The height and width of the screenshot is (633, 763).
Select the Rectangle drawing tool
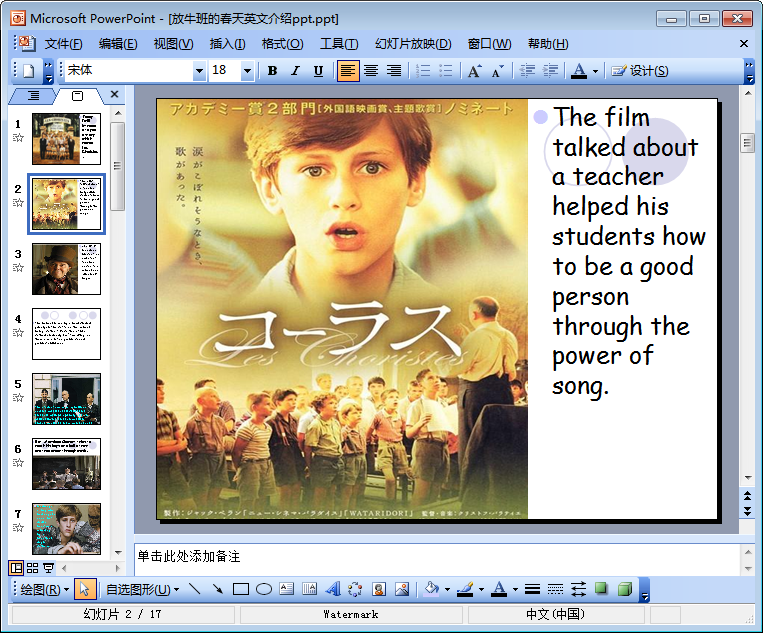(241, 589)
